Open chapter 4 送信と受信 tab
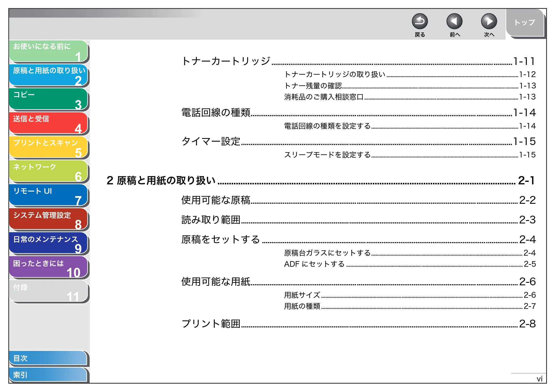 point(49,123)
